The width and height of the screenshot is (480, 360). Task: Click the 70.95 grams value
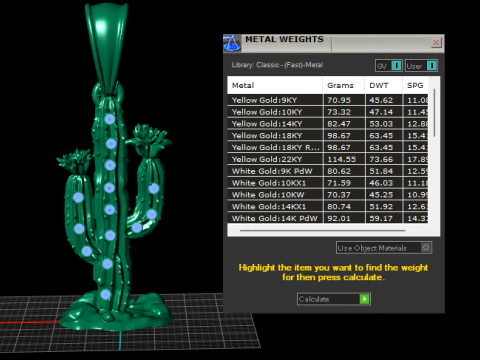click(339, 100)
